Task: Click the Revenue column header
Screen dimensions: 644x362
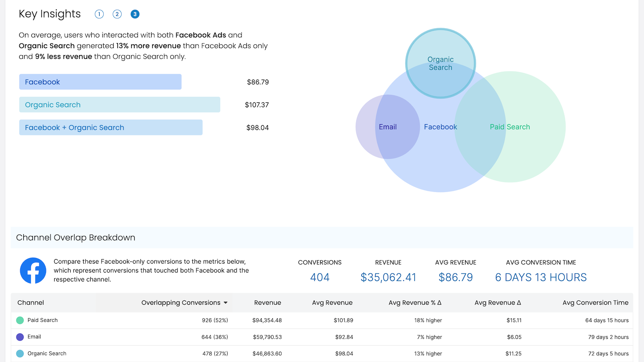Action: 267,303
